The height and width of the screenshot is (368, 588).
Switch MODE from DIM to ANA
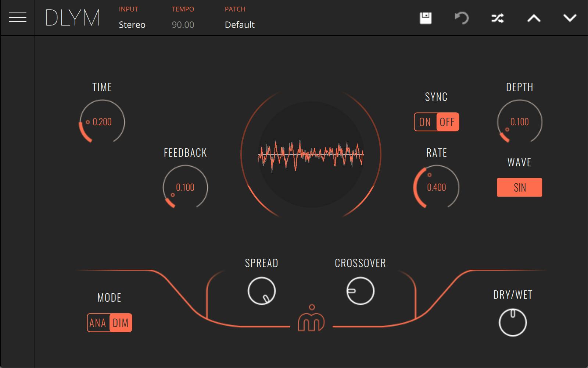[x=98, y=323]
